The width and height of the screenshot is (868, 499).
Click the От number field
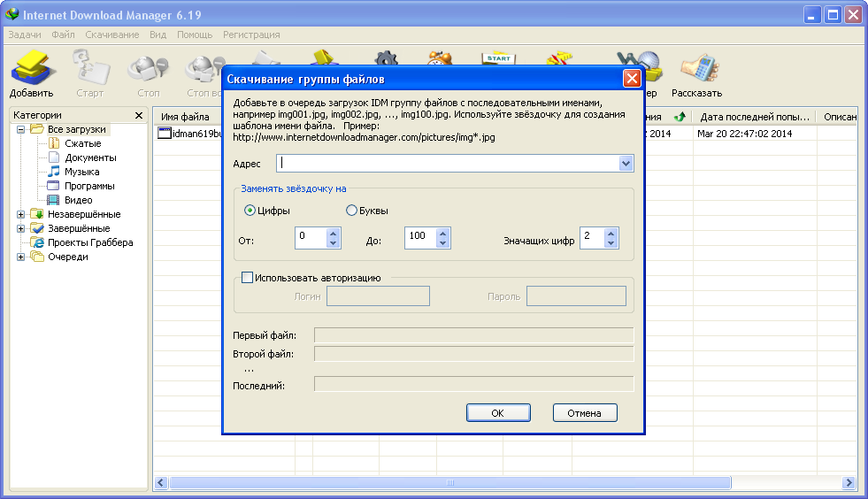coord(311,238)
